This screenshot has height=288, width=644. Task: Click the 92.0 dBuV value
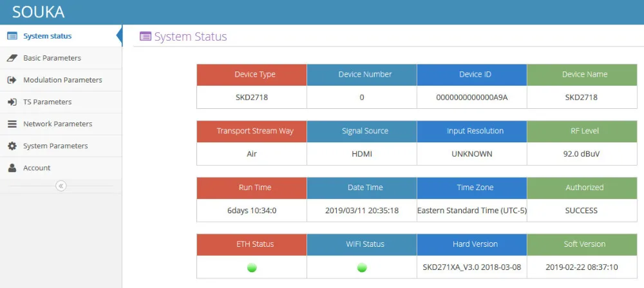(x=581, y=154)
